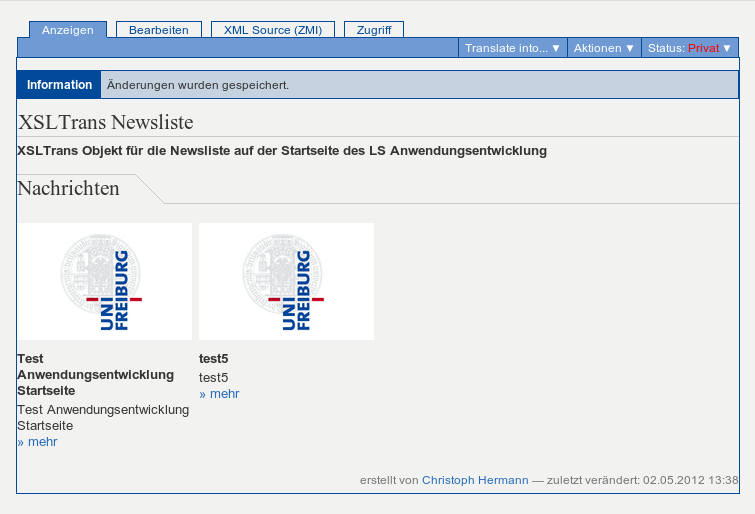Click the XSLTrans Objekt description text
The width and height of the screenshot is (755, 514).
282,151
